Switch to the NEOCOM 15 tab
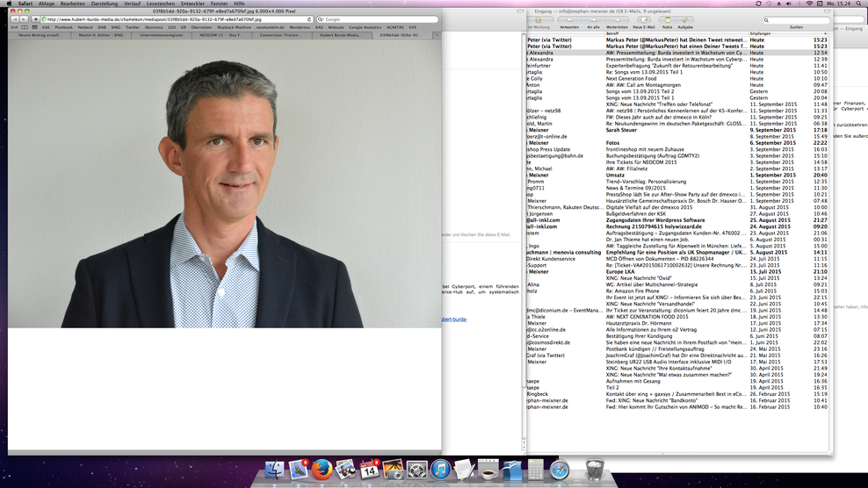Screen dimensions: 868x488 pos(221,35)
